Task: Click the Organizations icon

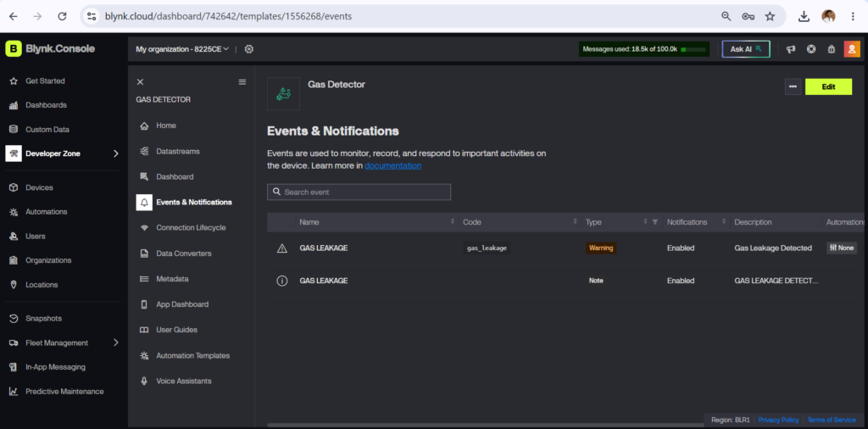Action: pos(14,260)
